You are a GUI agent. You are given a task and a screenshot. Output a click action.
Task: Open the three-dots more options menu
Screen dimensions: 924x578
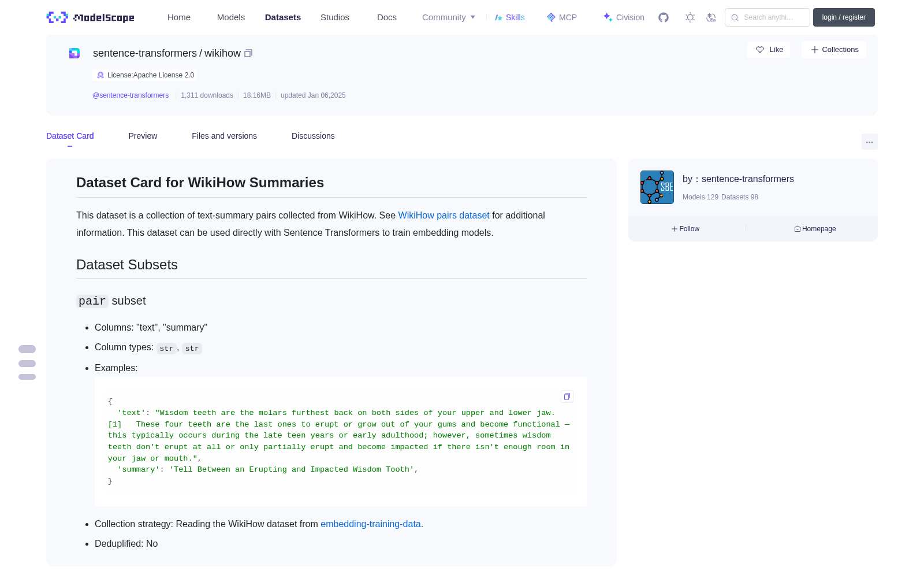click(x=870, y=142)
